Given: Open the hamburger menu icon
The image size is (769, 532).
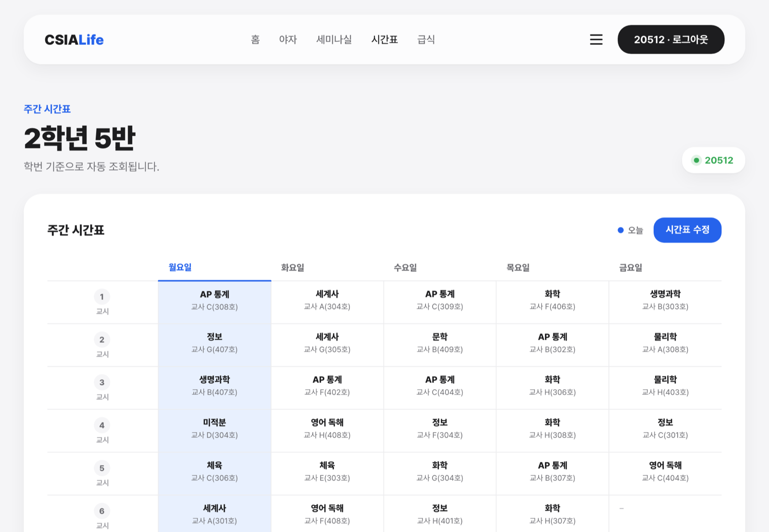Looking at the screenshot, I should point(596,39).
